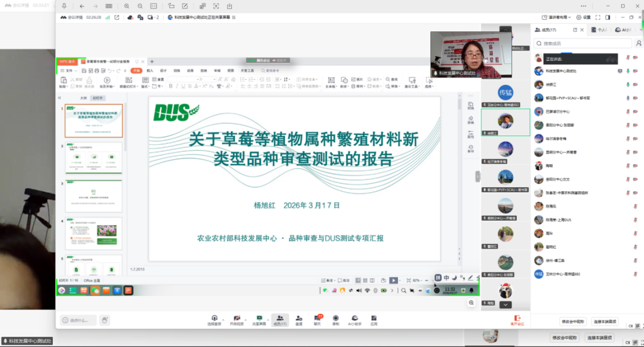Viewport: 644px width, 347px height.
Task: Click the 共享屏幕 share screen icon
Action: point(259,319)
